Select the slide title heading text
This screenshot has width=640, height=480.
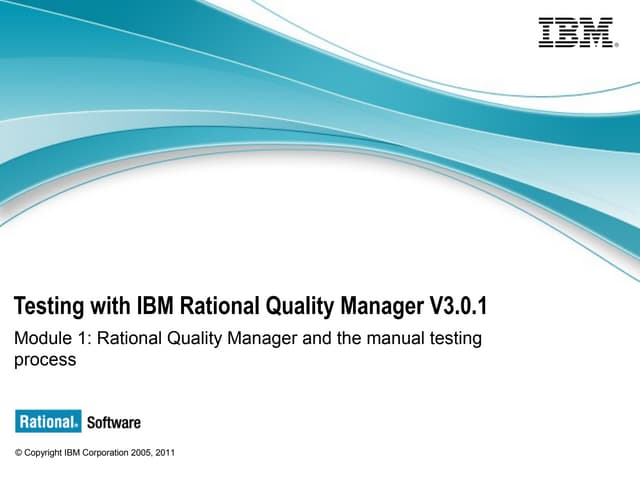click(240, 305)
